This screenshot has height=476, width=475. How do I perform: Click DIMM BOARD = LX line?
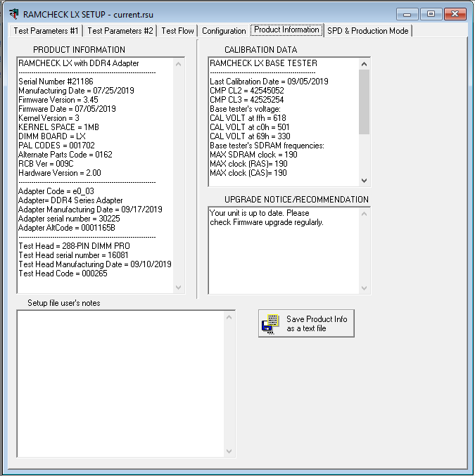click(x=51, y=136)
